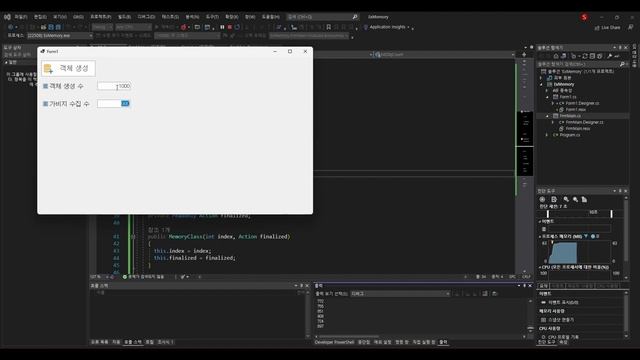The image size is (640, 360).
Task: Open the process dropdown Exmemory.exe
Action: (x=60, y=36)
